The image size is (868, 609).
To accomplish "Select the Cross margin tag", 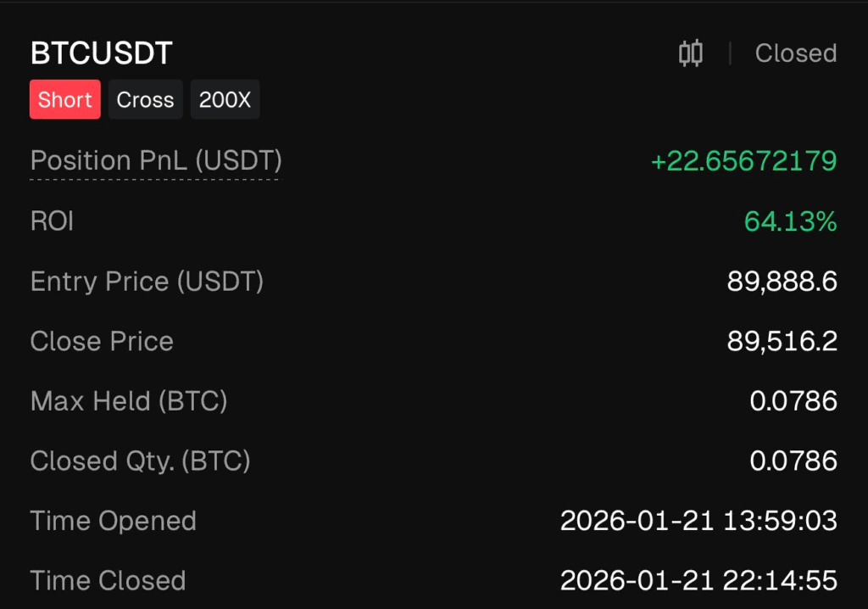I will 145,99.
